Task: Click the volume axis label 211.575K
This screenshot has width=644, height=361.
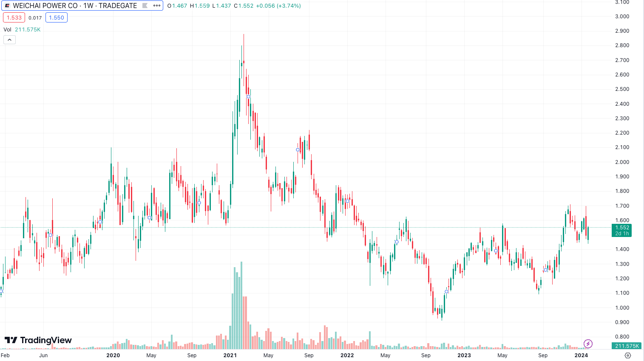Action: [627, 346]
